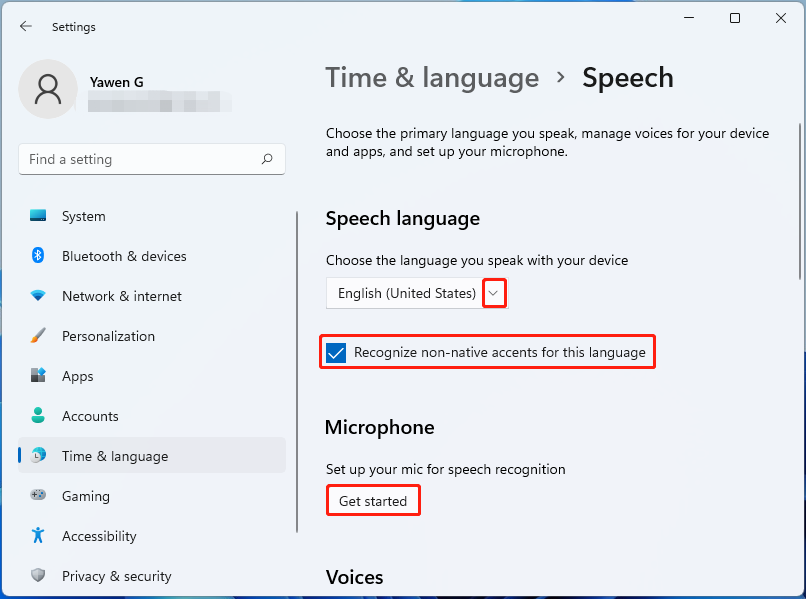Click the Accessibility figure icon
806x599 pixels.
pos(38,536)
